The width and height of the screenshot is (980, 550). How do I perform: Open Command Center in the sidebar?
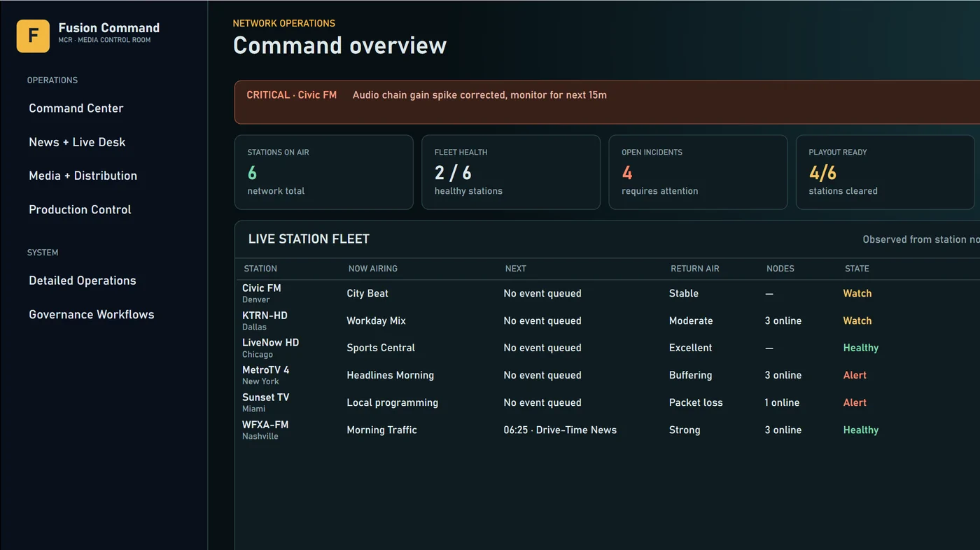coord(76,108)
